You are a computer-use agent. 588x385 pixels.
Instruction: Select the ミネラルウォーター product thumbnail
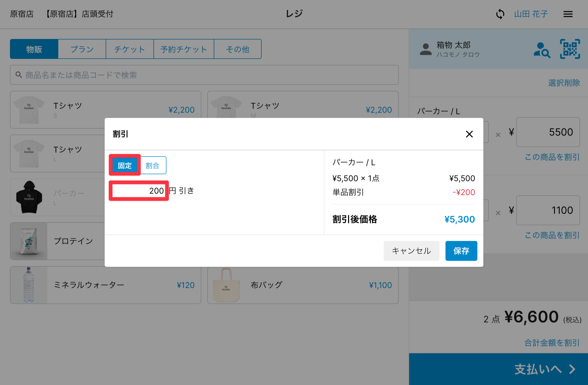coord(29,285)
